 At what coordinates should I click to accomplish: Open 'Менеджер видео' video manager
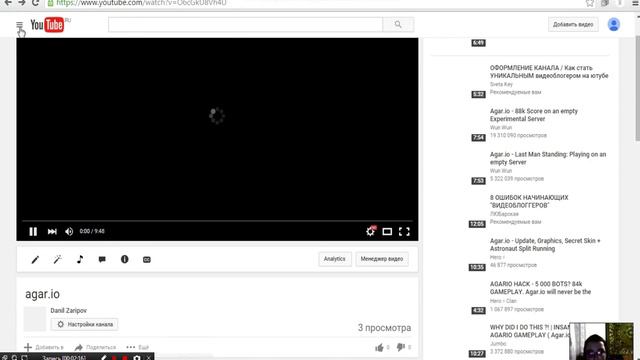pyautogui.click(x=382, y=259)
